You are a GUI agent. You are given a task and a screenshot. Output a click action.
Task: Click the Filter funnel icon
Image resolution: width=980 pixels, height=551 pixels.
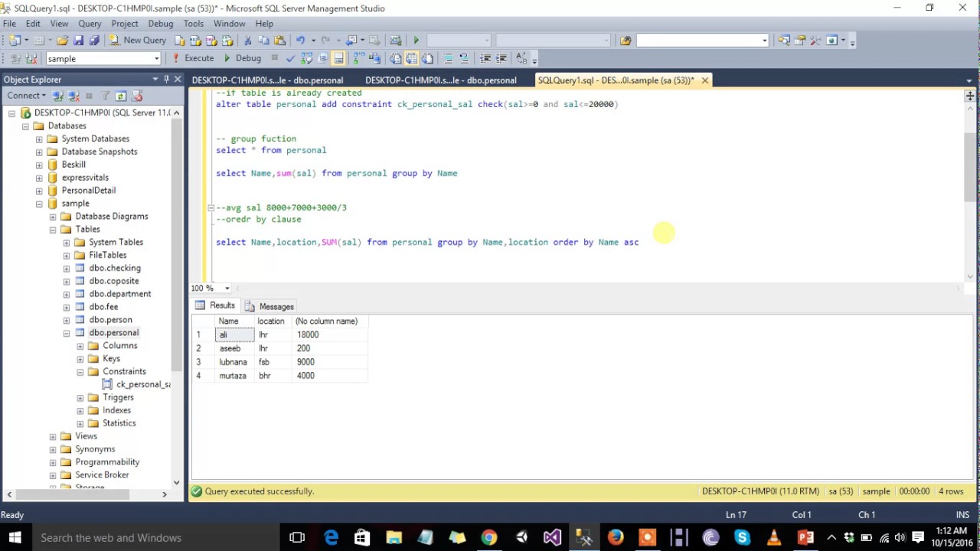(x=105, y=96)
